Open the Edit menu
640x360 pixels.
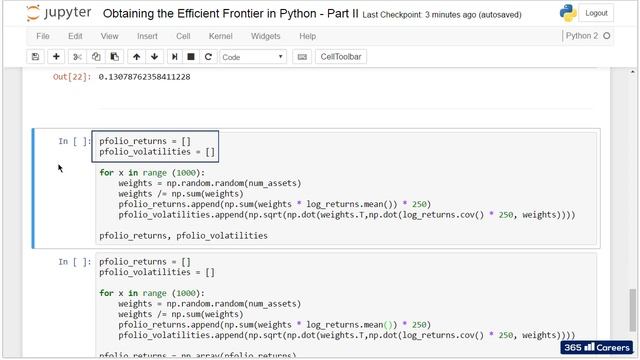[x=75, y=36]
